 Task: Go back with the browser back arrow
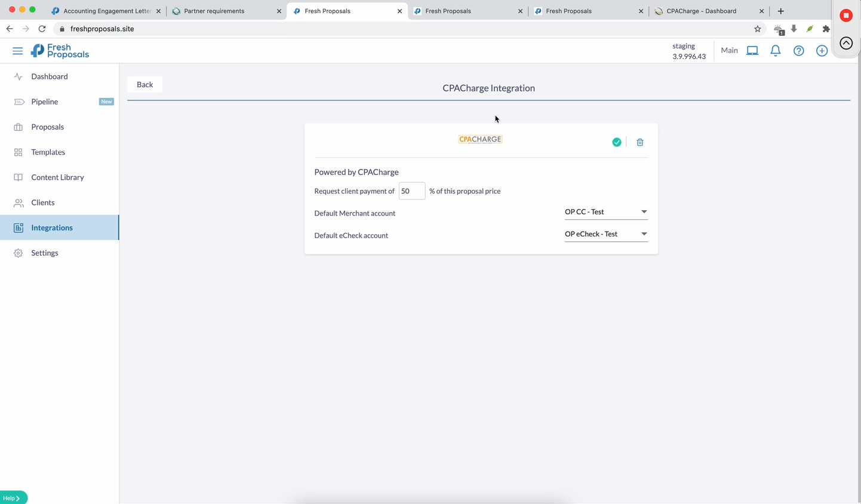click(10, 29)
